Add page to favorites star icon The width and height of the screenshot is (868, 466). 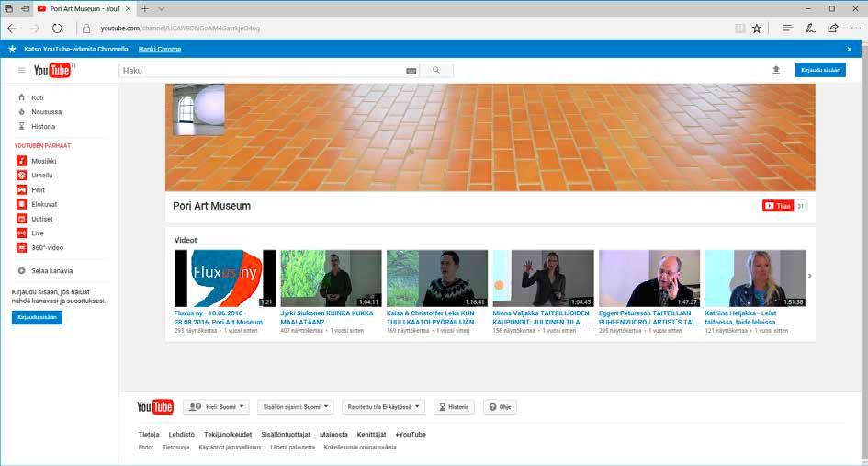(757, 28)
